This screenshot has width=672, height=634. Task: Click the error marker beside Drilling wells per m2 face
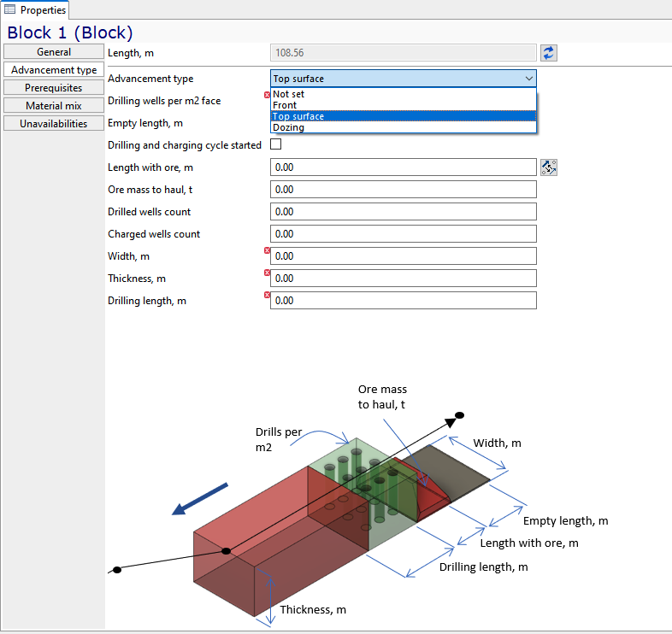(x=267, y=95)
